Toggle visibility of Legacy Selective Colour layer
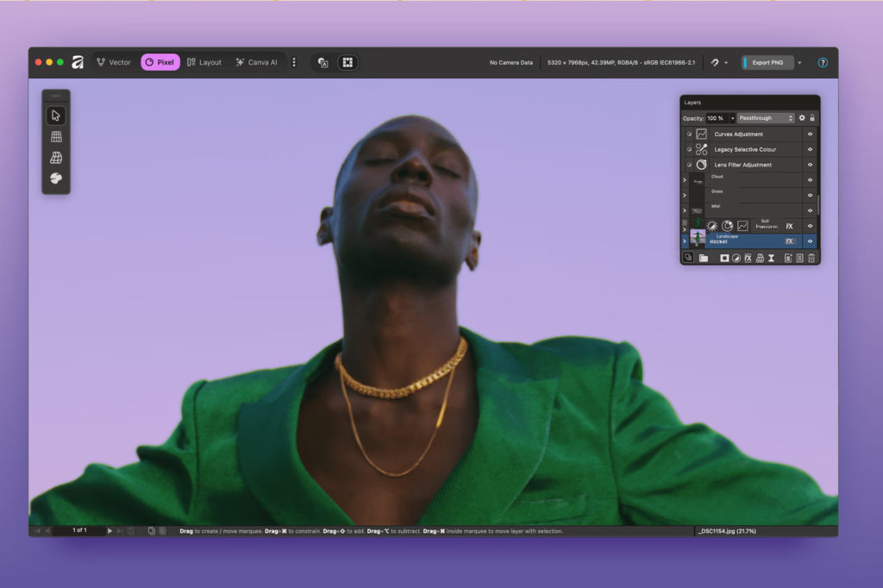Viewport: 883px width, 588px height. pyautogui.click(x=810, y=149)
